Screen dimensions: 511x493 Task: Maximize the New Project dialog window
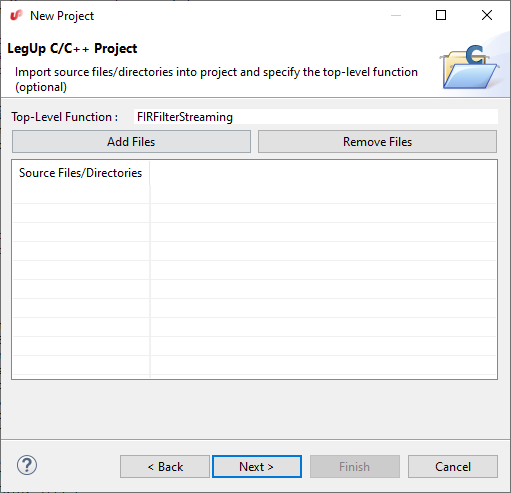441,15
